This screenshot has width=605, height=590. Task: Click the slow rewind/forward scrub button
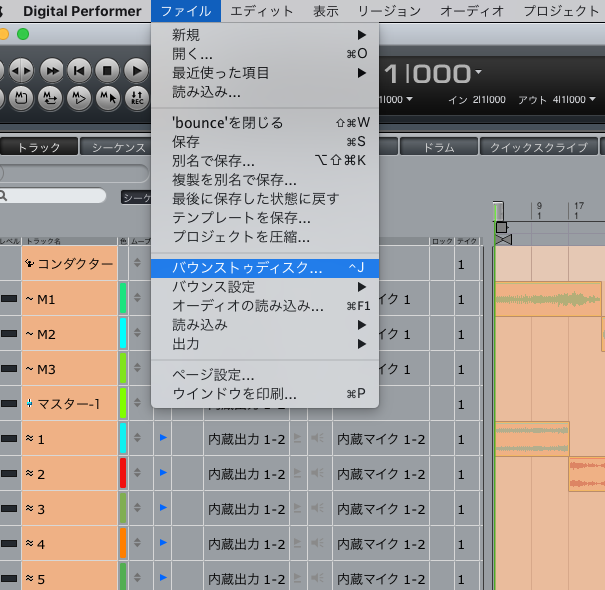[x=21, y=71]
